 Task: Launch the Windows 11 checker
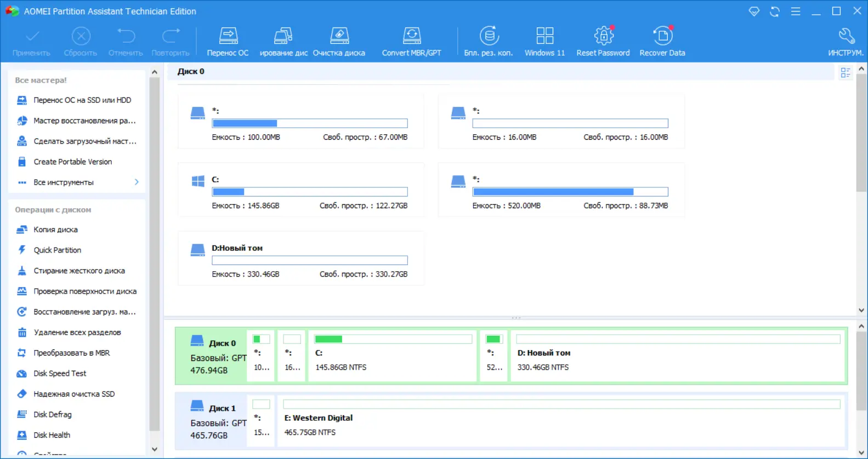544,42
